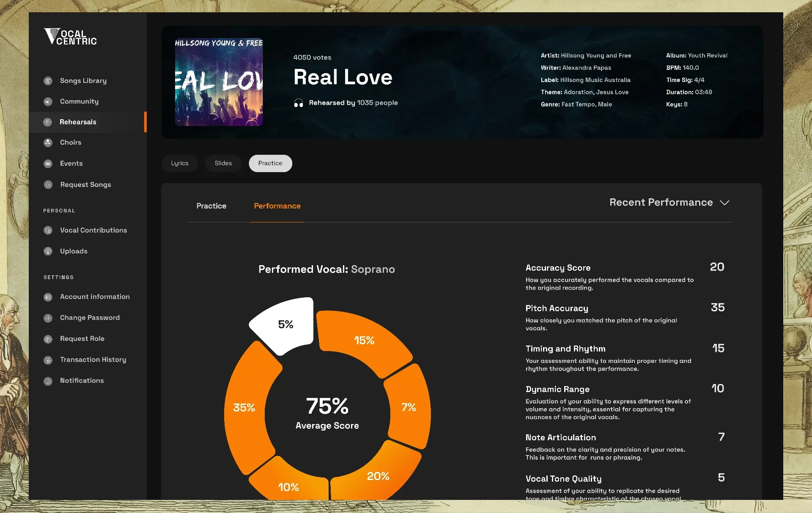Click the Account information icon

pyautogui.click(x=48, y=297)
